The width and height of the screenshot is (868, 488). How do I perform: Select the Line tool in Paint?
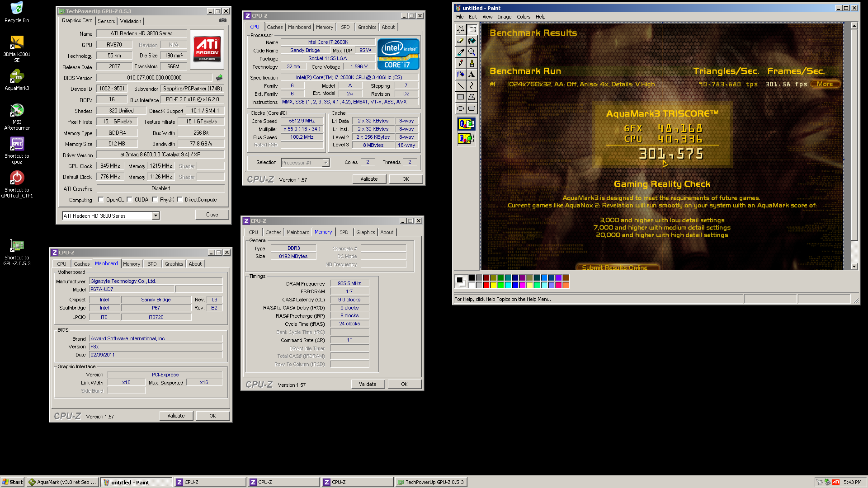(x=460, y=86)
